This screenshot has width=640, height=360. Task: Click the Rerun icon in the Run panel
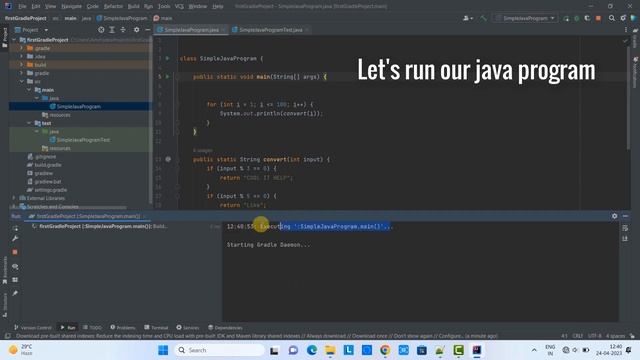pyautogui.click(x=15, y=228)
